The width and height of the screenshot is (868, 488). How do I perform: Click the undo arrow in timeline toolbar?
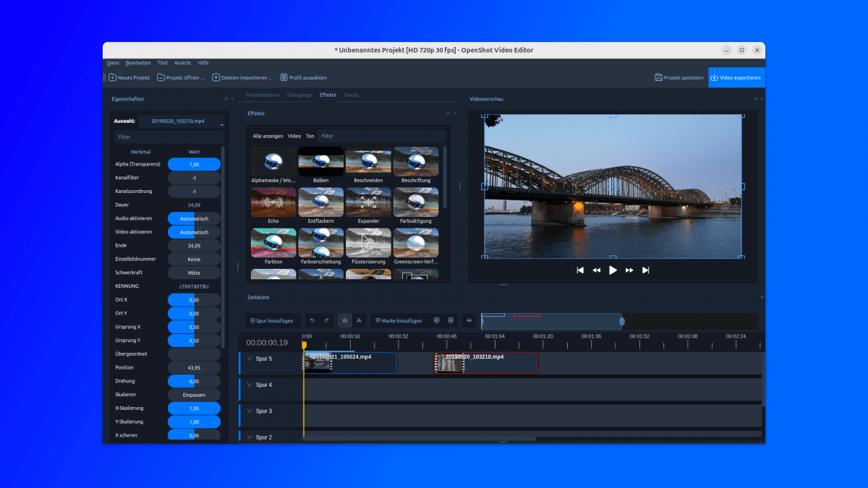click(x=312, y=320)
